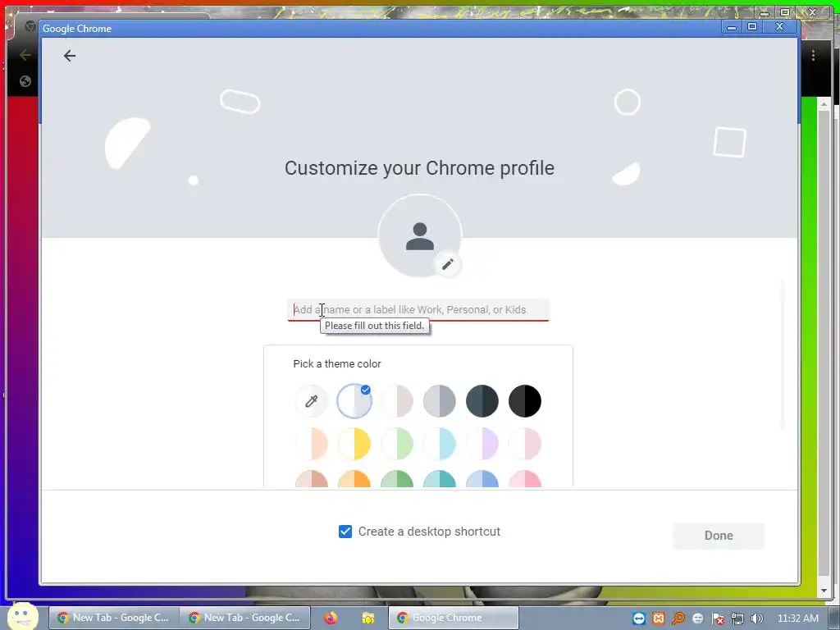
Task: Click XAMPP icon in system tray
Action: [x=659, y=619]
